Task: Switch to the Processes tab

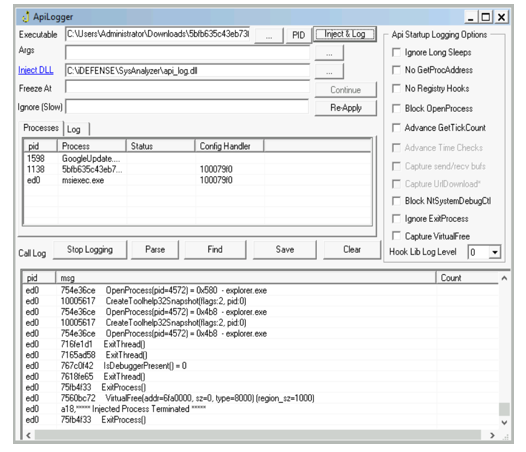Action: point(41,128)
